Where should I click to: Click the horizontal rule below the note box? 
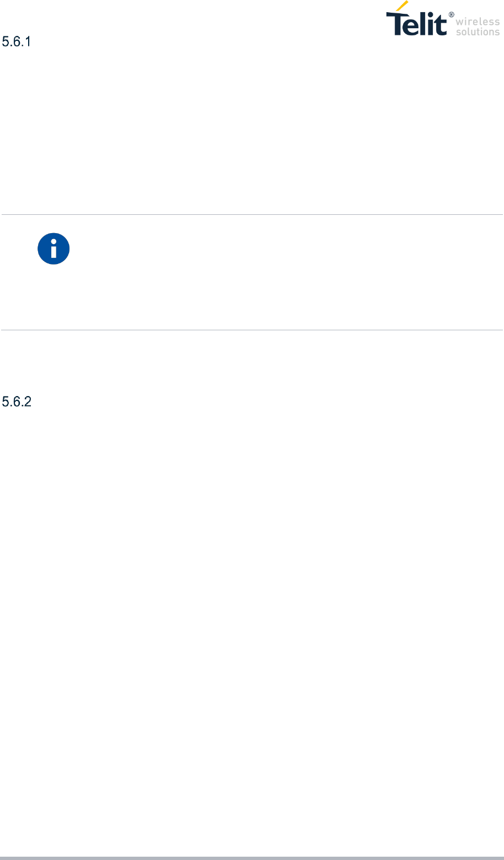pyautogui.click(x=252, y=330)
